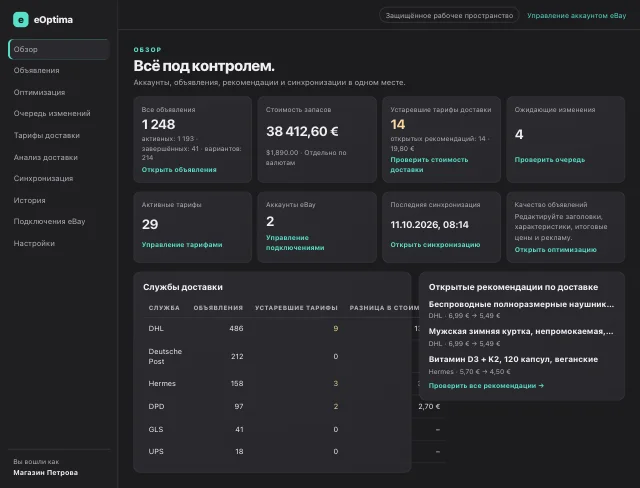Image resolution: width=640 pixels, height=488 pixels.
Task: Select the Deutsche Post row name
Action: [165, 356]
